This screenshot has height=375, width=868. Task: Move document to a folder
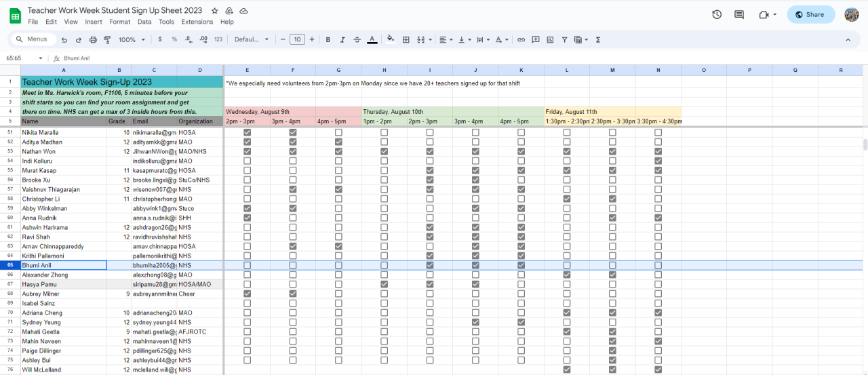[x=229, y=12]
